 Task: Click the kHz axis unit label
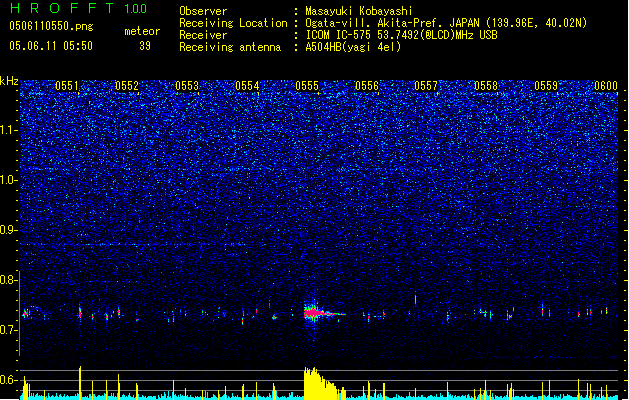(9, 81)
